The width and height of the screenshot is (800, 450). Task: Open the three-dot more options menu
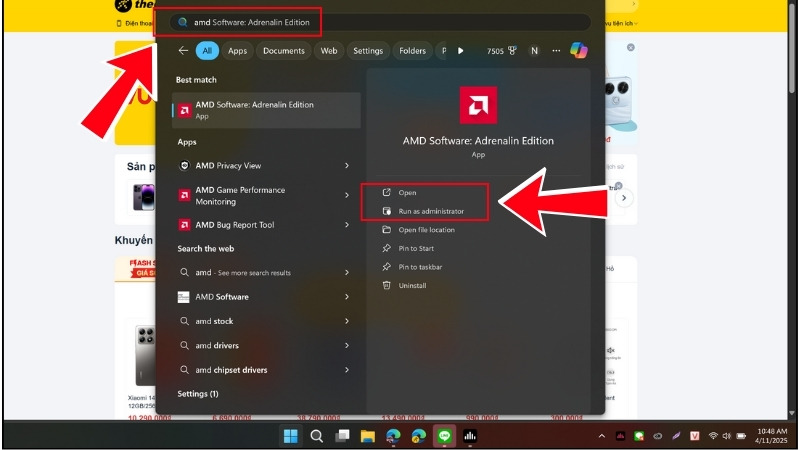(x=556, y=51)
